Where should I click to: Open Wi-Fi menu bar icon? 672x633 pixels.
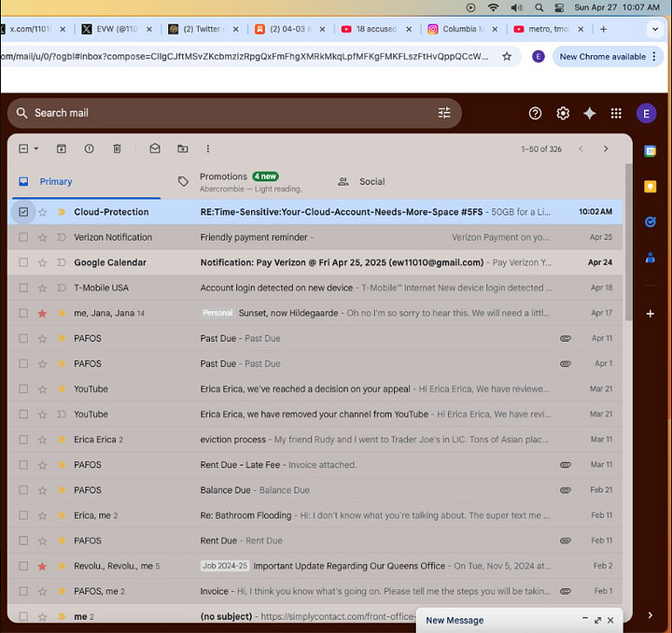click(494, 7)
